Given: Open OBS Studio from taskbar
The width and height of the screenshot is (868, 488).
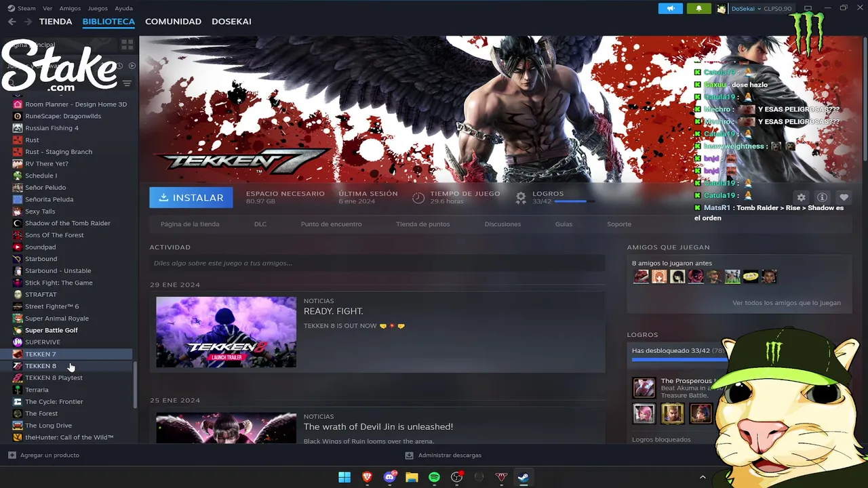Looking at the screenshot, I should tap(457, 477).
